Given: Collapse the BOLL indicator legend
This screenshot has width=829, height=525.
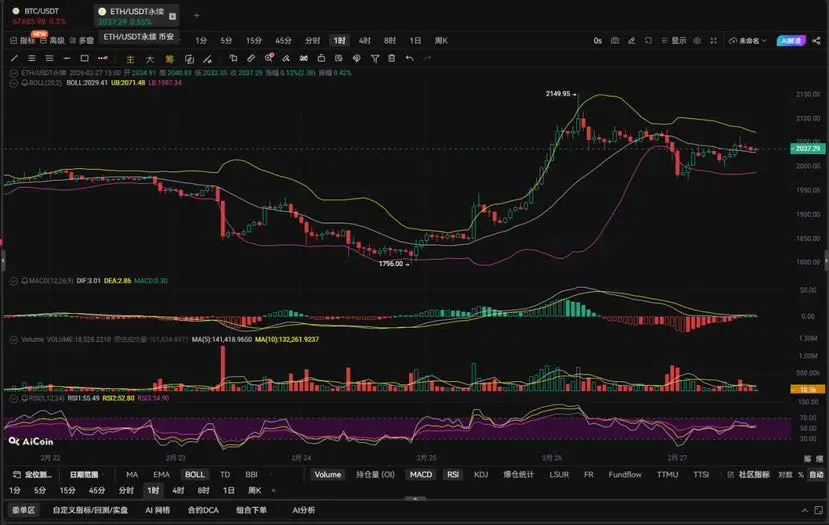Looking at the screenshot, I should click(x=14, y=83).
